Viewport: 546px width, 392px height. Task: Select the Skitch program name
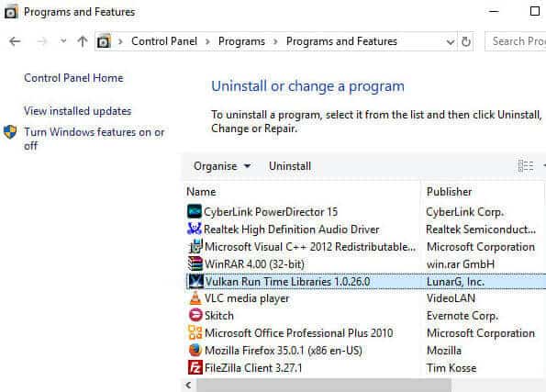point(219,315)
